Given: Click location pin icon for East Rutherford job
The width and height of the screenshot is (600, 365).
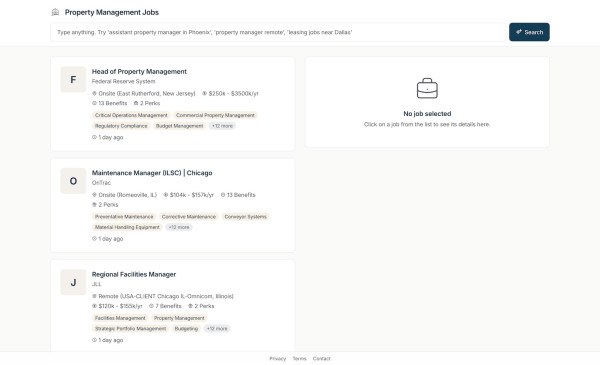Looking at the screenshot, I should 95,93.
